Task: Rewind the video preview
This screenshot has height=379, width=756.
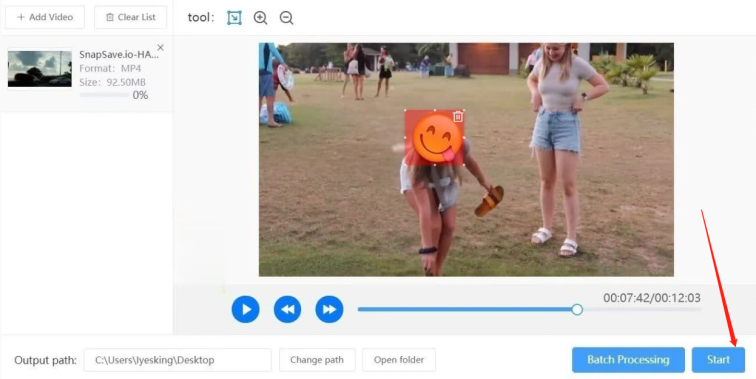Action: [287, 309]
